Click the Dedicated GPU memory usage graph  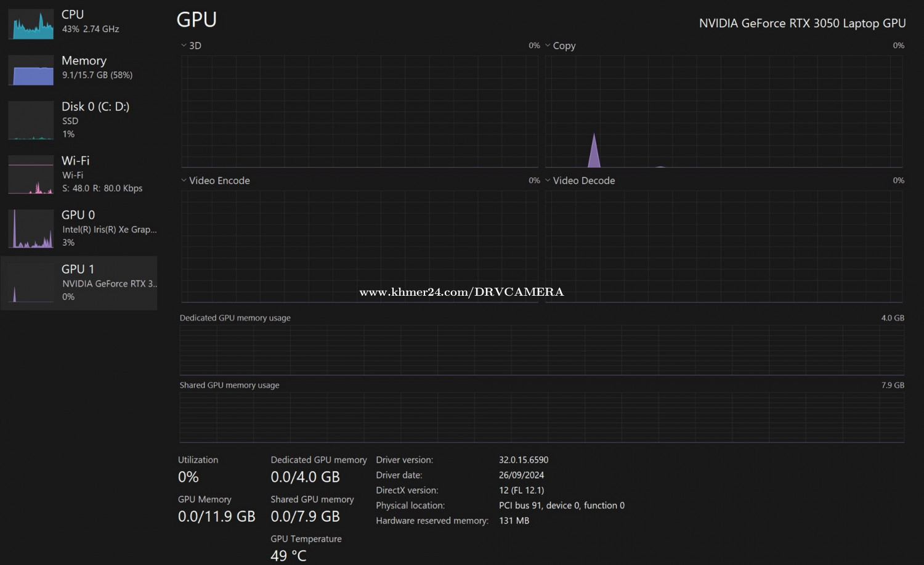point(542,350)
